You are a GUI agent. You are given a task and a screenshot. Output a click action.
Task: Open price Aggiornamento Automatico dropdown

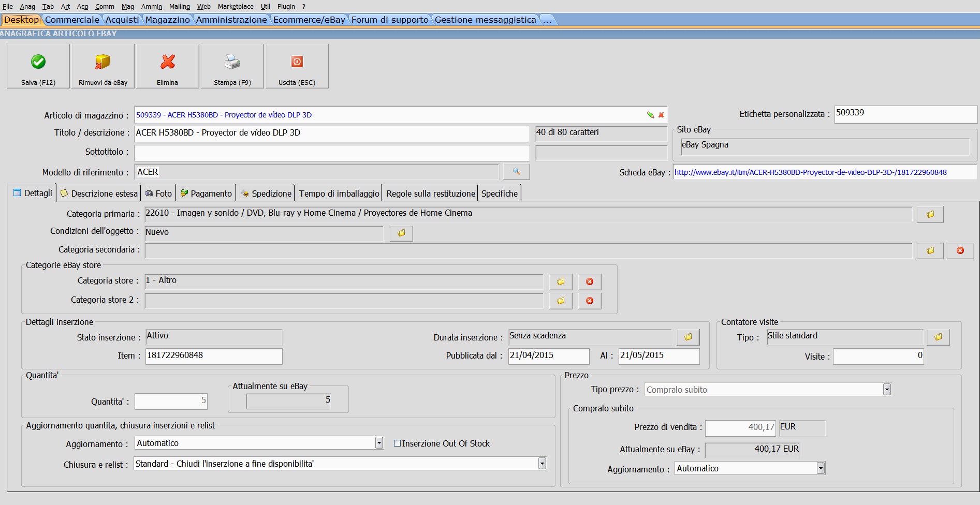pos(821,468)
